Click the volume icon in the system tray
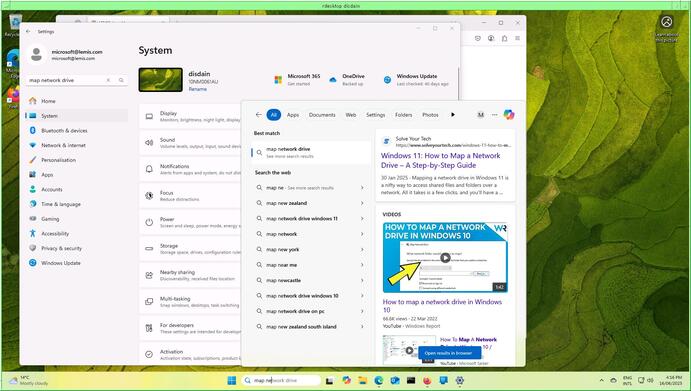 coord(650,380)
